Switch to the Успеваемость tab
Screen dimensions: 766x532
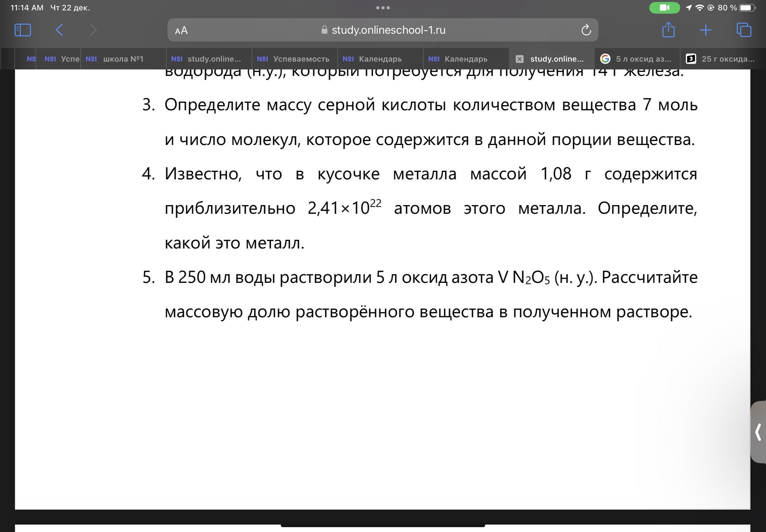(x=295, y=59)
